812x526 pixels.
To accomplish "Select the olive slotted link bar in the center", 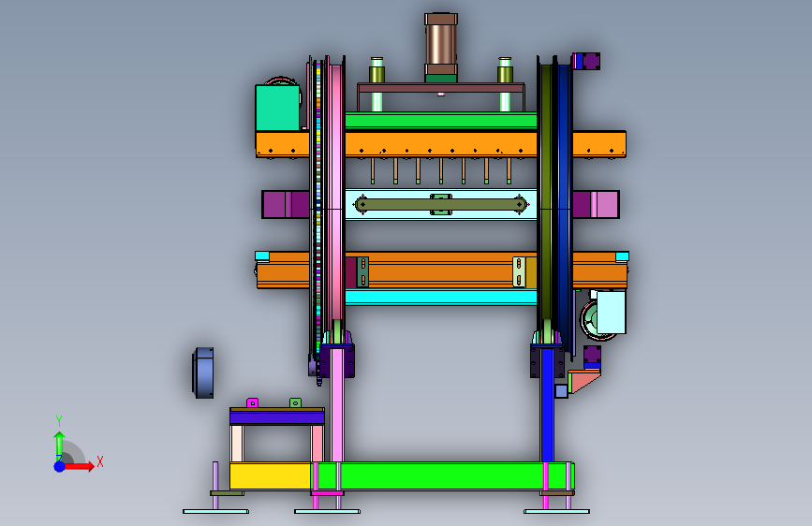I will point(441,204).
